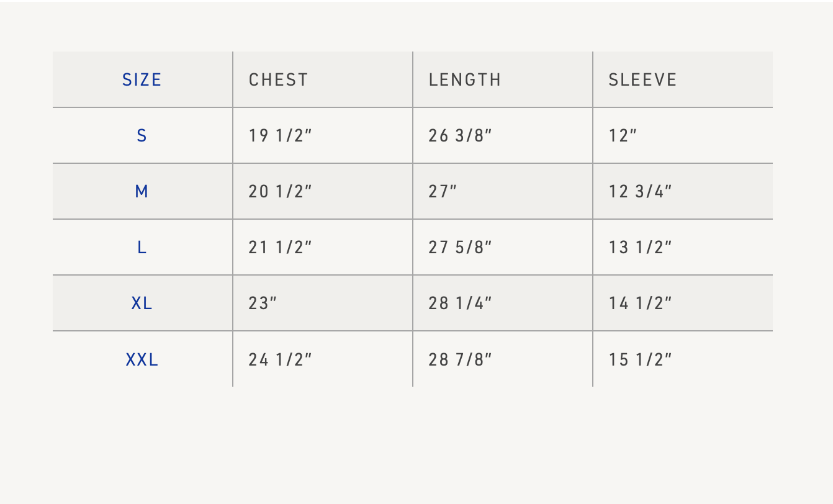Image resolution: width=833 pixels, height=504 pixels.
Task: Select the 28 1/4" length cell
Action: tap(460, 304)
